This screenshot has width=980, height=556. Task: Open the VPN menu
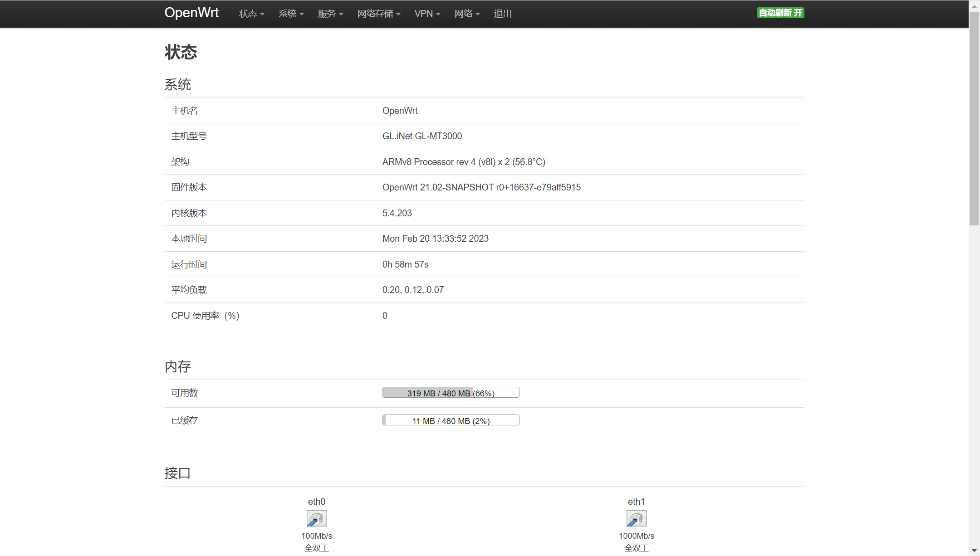click(x=427, y=14)
